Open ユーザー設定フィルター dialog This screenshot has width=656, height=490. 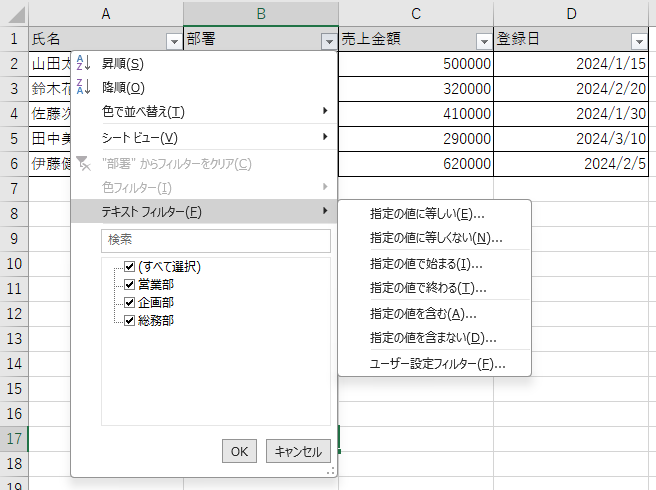pos(437,363)
